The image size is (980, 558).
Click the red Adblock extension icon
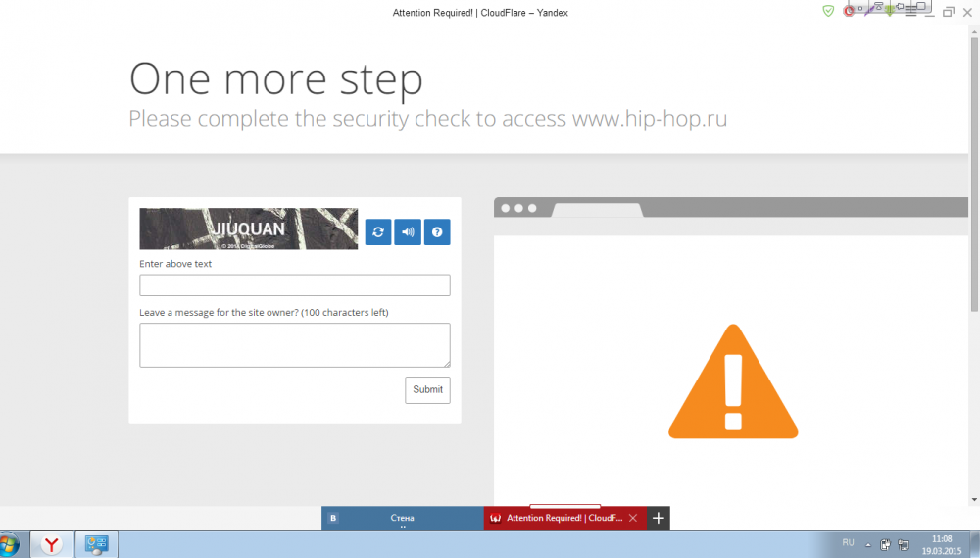849,11
